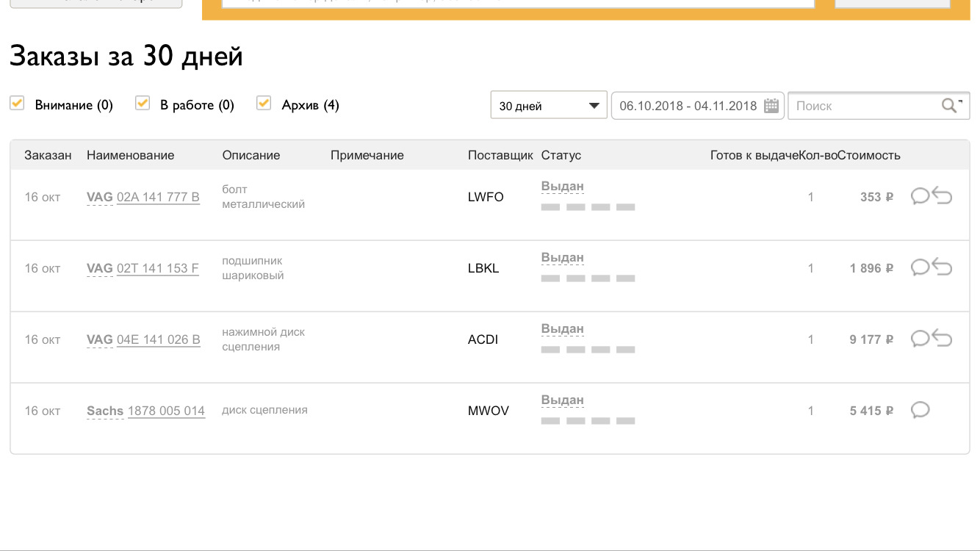This screenshot has height=551, width=980.
Task: Open comment icon for Sachs 1878 005 014 order
Action: pos(920,410)
